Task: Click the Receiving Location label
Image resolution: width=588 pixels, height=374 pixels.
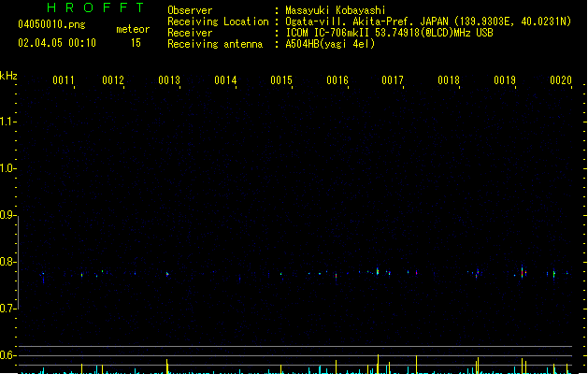Action: (218, 22)
